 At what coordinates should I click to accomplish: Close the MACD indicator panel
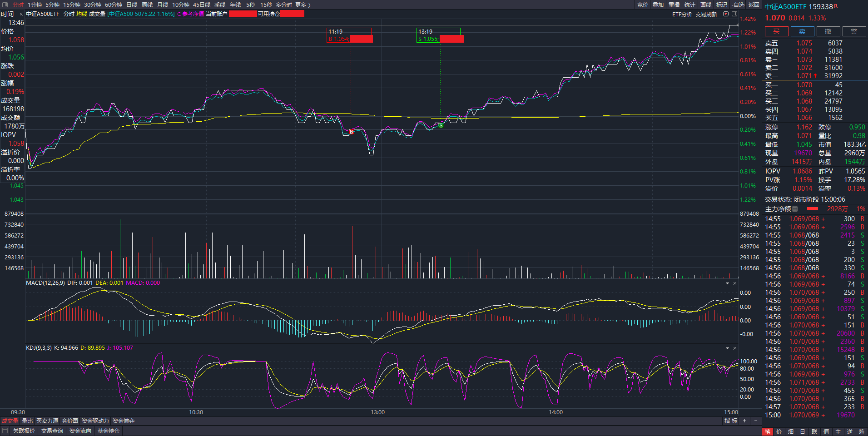(x=735, y=283)
